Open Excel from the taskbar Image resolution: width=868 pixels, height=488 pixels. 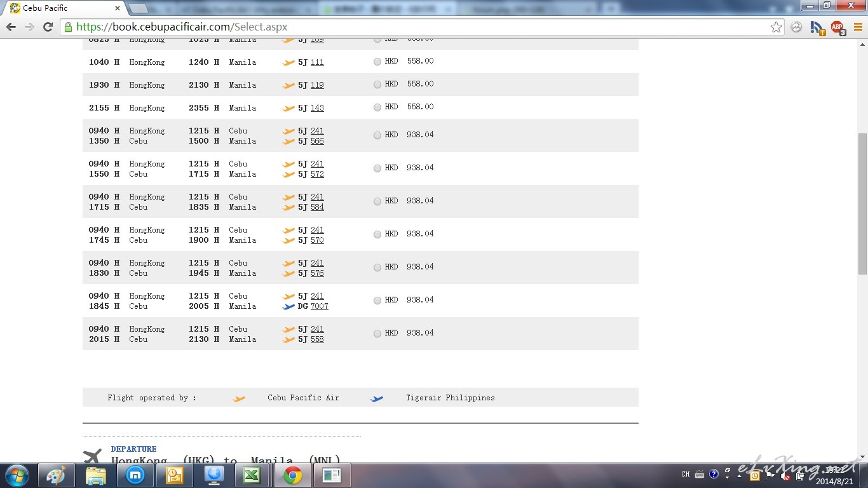[x=252, y=475]
